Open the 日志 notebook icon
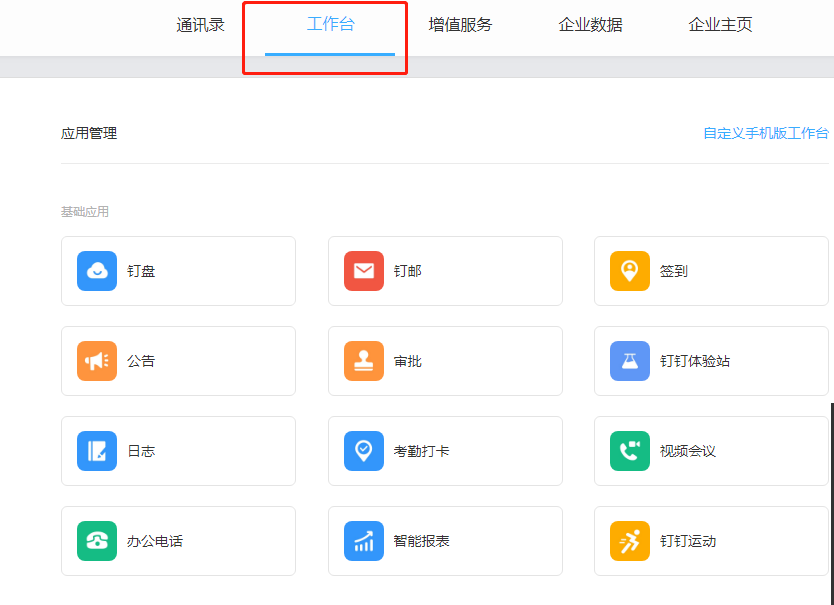This screenshot has height=605, width=834. click(x=97, y=451)
